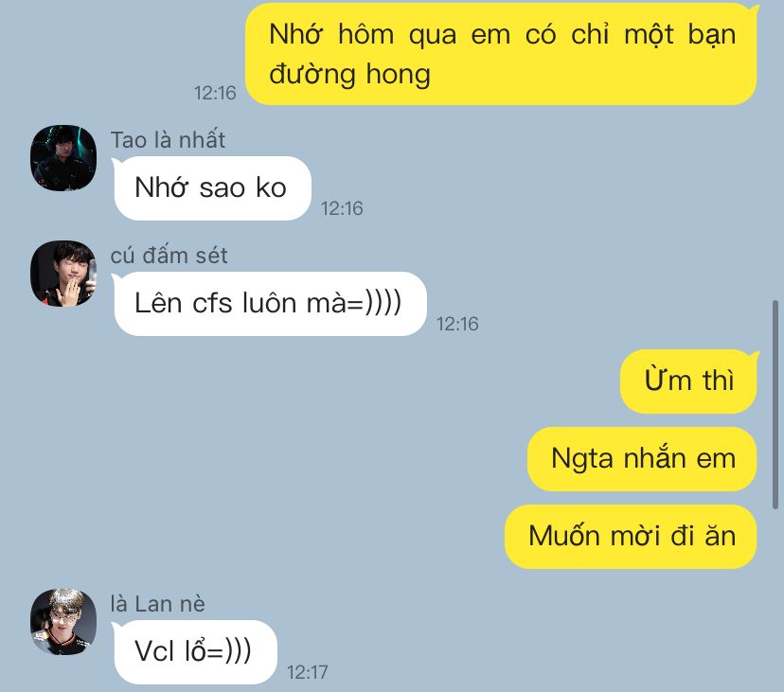The height and width of the screenshot is (692, 784).
Task: Tap the Vcl lổ=))) message bubble
Action: coord(194,652)
